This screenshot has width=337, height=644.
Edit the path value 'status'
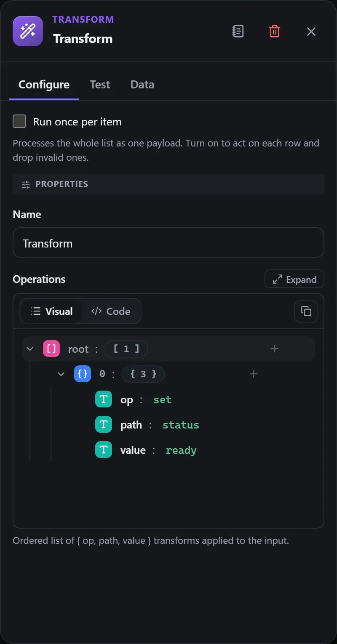(x=181, y=425)
